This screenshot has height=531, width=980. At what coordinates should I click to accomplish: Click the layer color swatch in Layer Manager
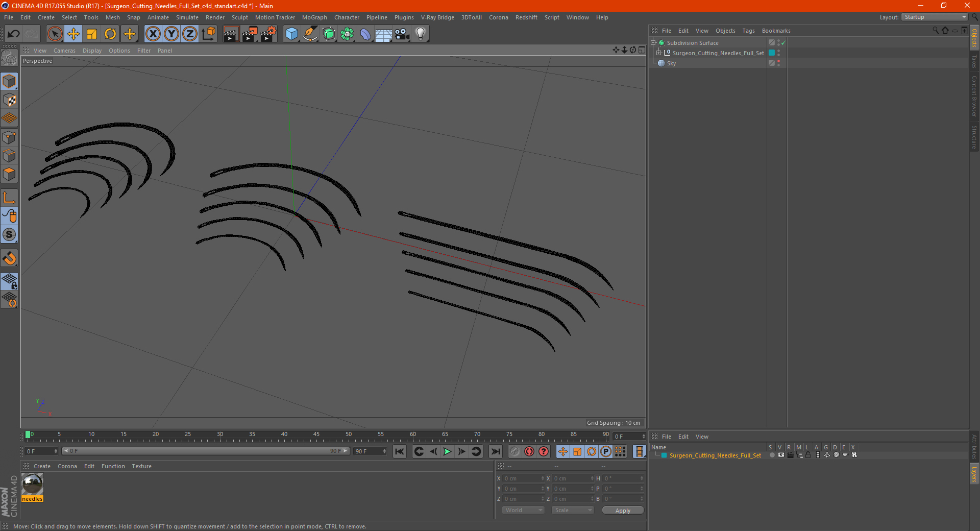[x=664, y=455]
